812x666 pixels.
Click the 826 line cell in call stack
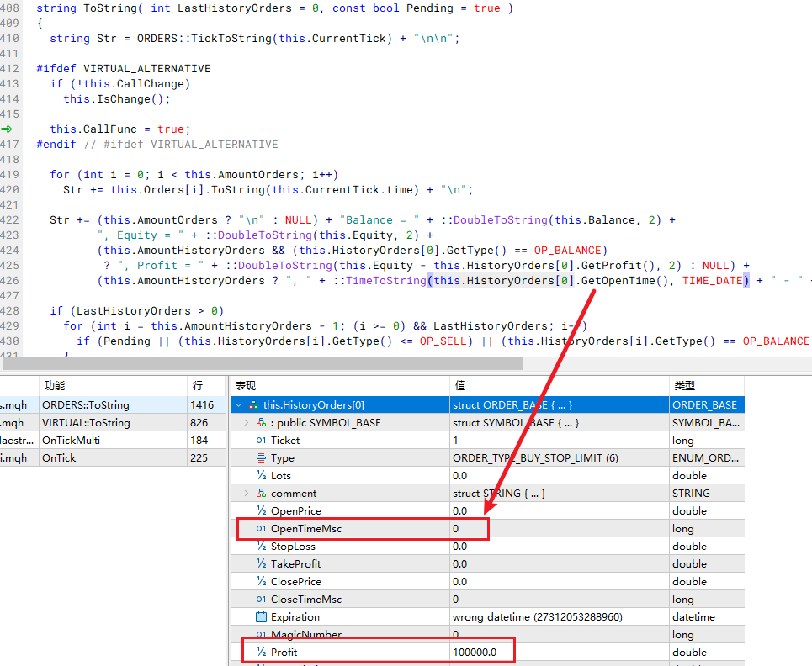pyautogui.click(x=206, y=423)
